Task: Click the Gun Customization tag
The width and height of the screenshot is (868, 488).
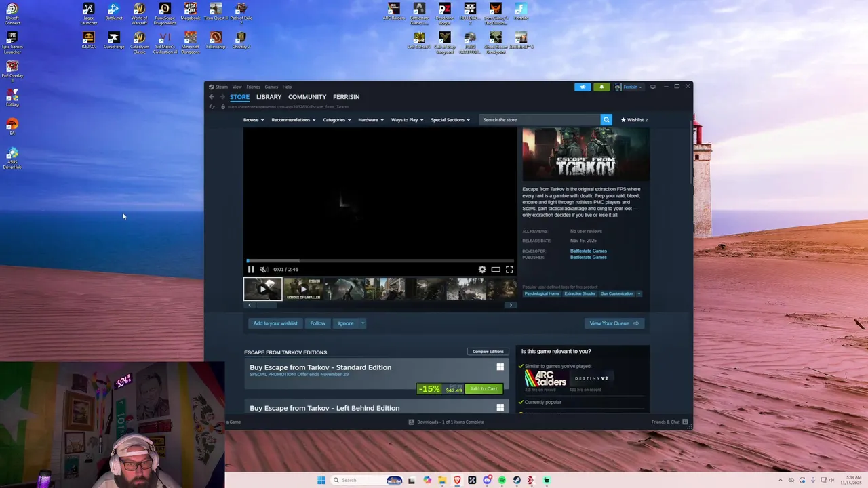Action: point(616,293)
